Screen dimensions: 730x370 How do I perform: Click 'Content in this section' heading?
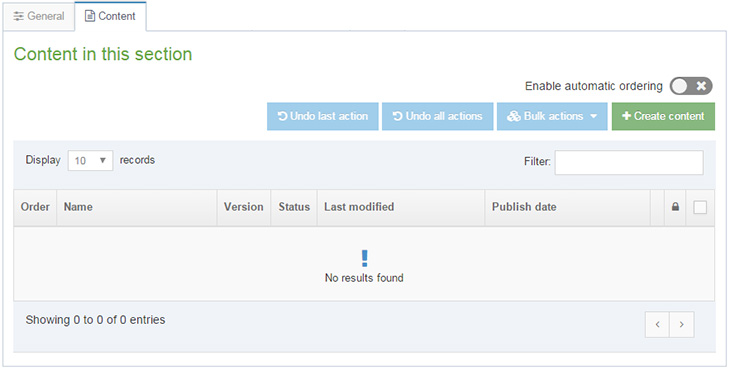pyautogui.click(x=103, y=54)
